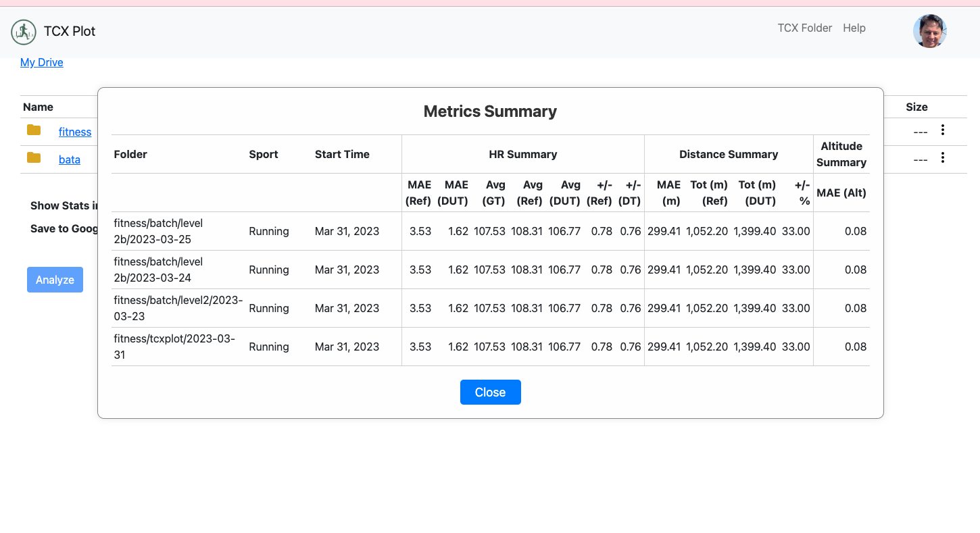Click the Distance Summary group header
Image resolution: width=980 pixels, height=533 pixels.
tap(729, 154)
